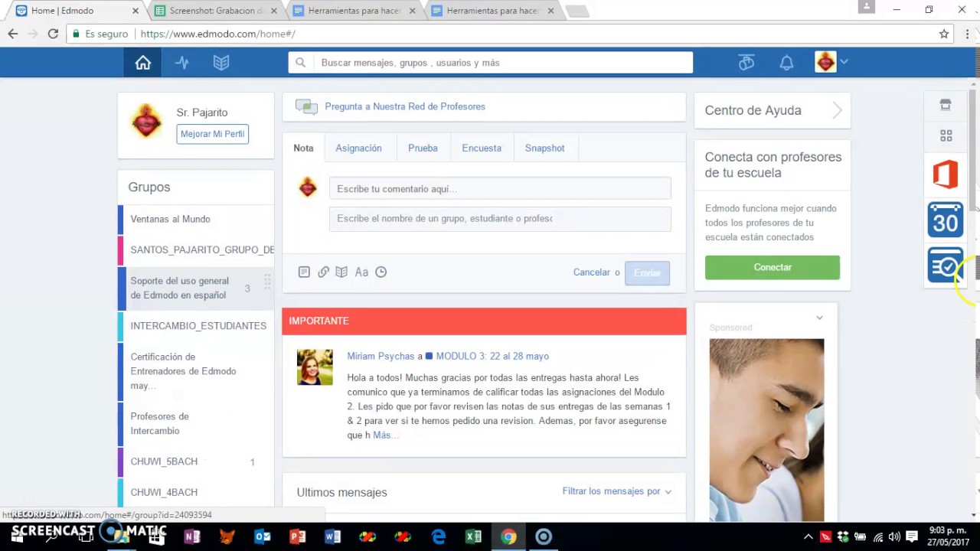Open the progress pulse icon in navbar
Image resolution: width=980 pixels, height=551 pixels.
pos(182,63)
